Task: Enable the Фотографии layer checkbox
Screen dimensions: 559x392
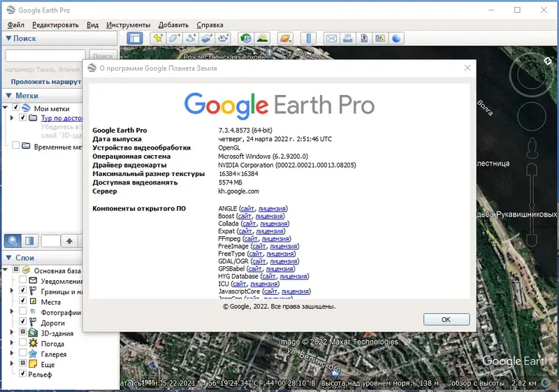Action: [22, 311]
